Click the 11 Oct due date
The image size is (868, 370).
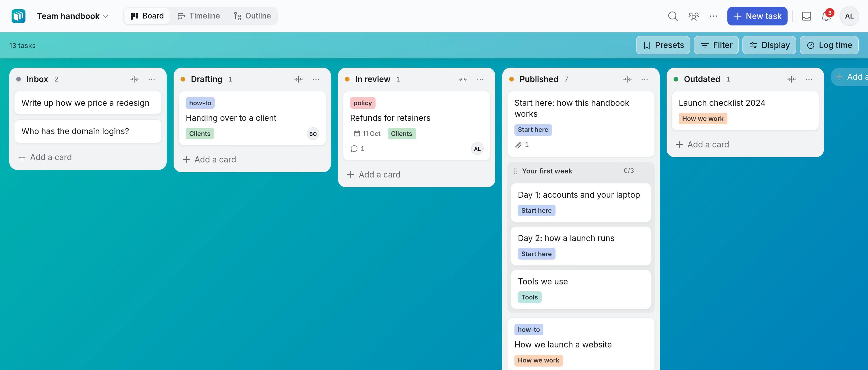367,134
